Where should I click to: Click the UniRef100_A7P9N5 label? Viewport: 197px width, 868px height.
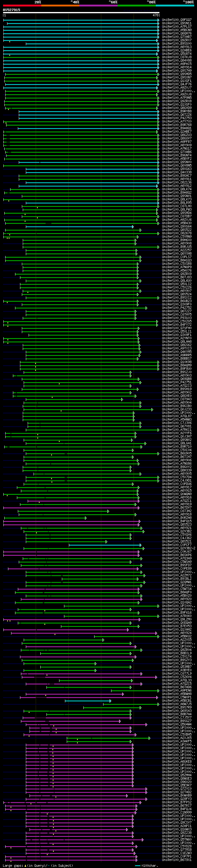tap(177, 98)
